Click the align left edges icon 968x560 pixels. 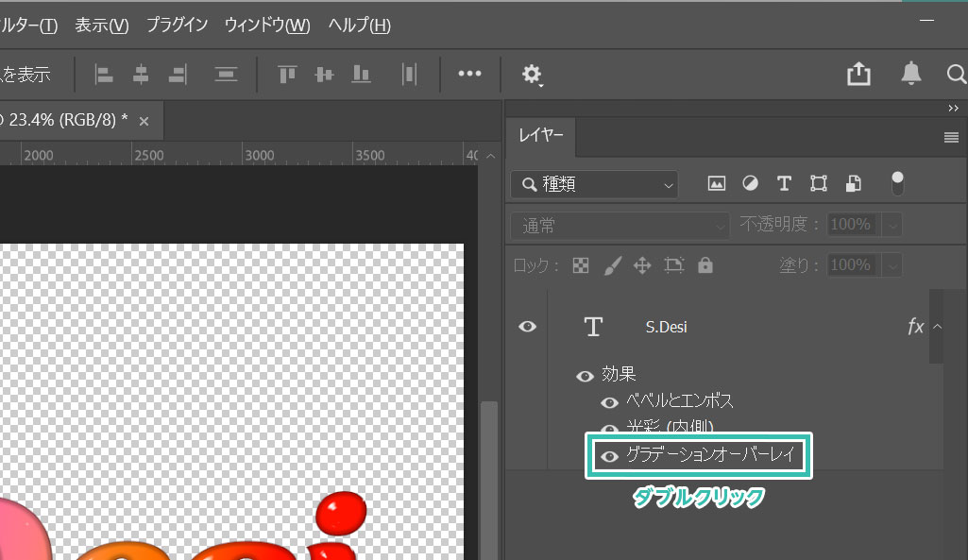click(104, 75)
